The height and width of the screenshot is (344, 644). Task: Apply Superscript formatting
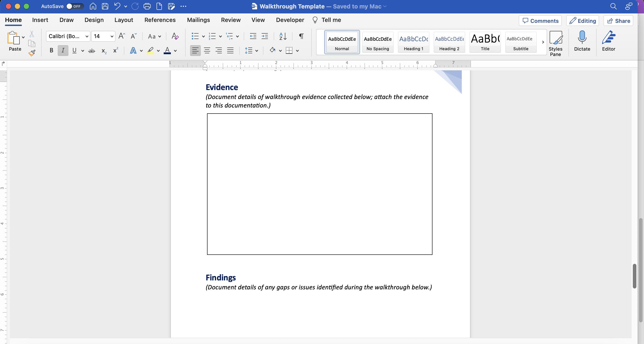click(x=115, y=50)
